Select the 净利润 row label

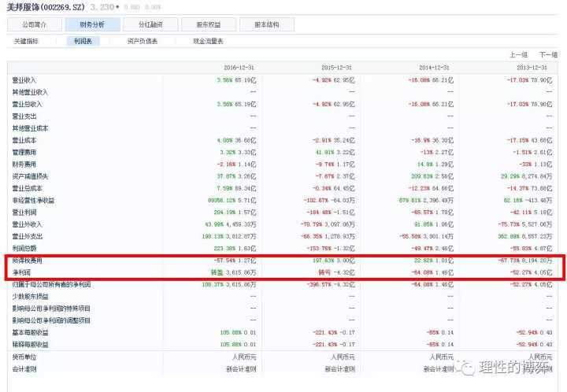(x=21, y=272)
